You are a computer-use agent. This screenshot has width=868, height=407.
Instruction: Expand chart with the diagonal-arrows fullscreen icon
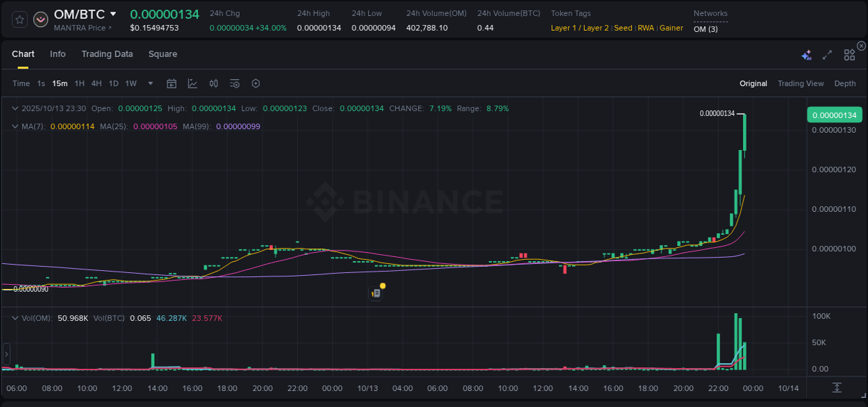[x=826, y=54]
